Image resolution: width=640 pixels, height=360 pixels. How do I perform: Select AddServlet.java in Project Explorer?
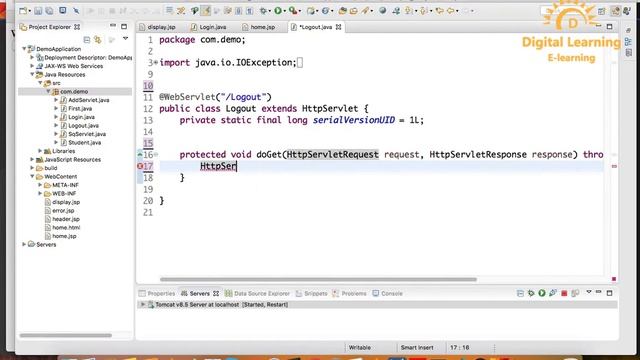coord(89,100)
